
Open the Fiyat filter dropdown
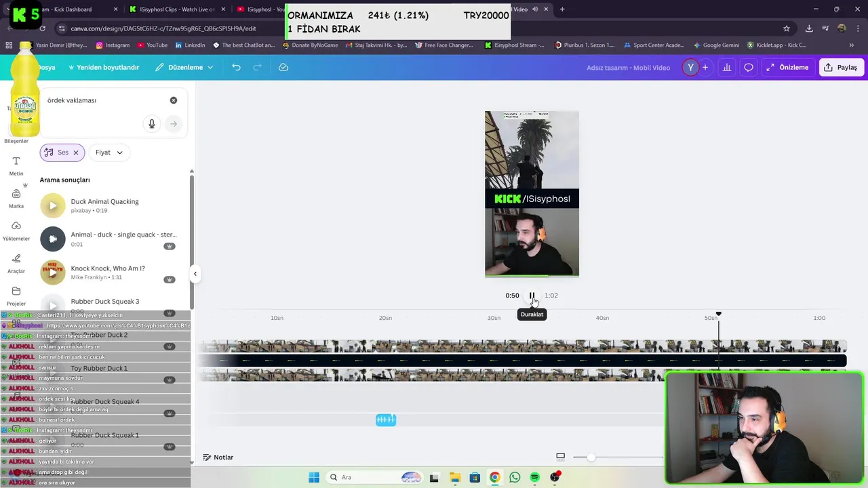click(x=109, y=152)
